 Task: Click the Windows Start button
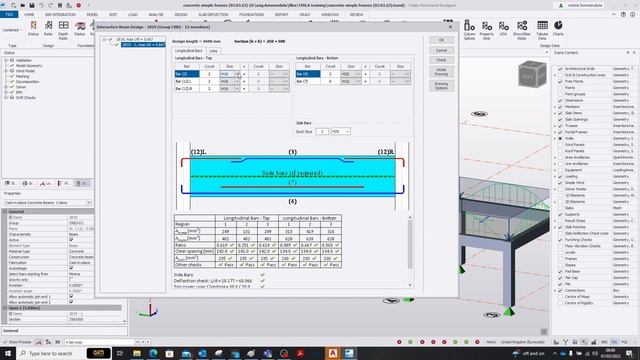(8, 353)
